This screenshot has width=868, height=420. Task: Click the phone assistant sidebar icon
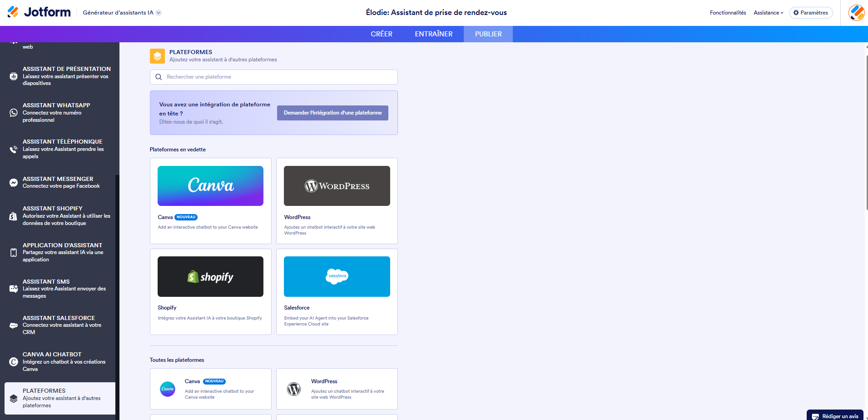coord(14,149)
